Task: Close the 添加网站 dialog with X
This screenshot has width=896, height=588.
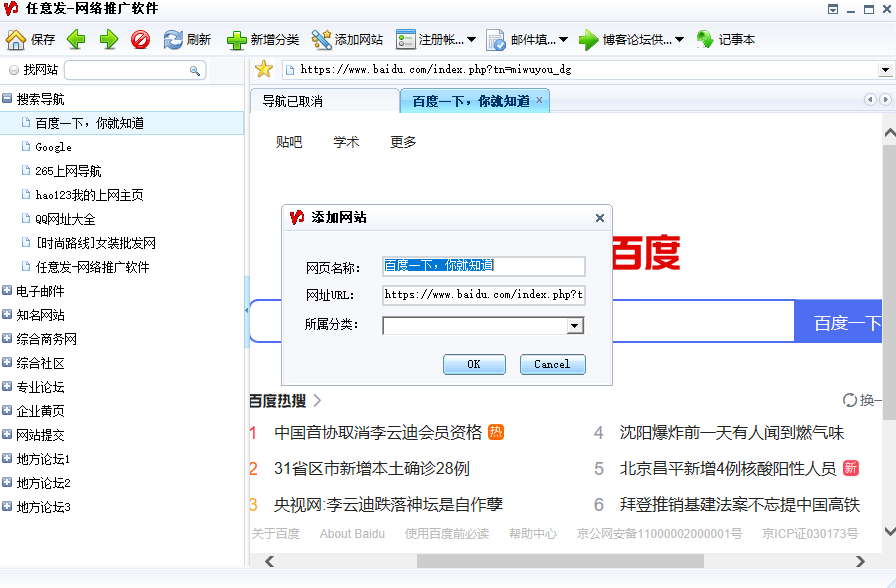Action: (x=599, y=218)
